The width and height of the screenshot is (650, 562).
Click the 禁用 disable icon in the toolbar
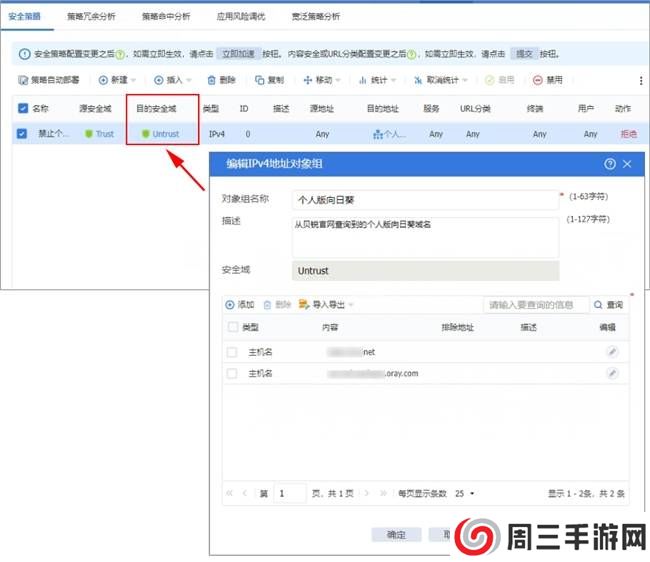(x=538, y=80)
